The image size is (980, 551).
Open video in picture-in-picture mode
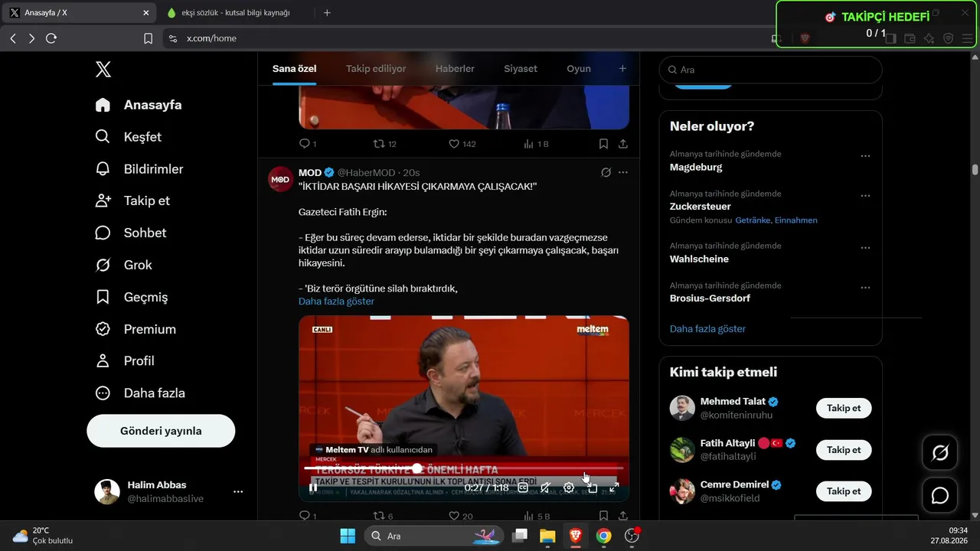(x=592, y=487)
